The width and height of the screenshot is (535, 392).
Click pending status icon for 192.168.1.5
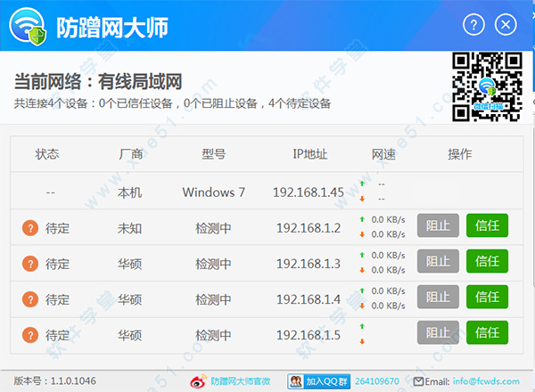click(x=30, y=335)
